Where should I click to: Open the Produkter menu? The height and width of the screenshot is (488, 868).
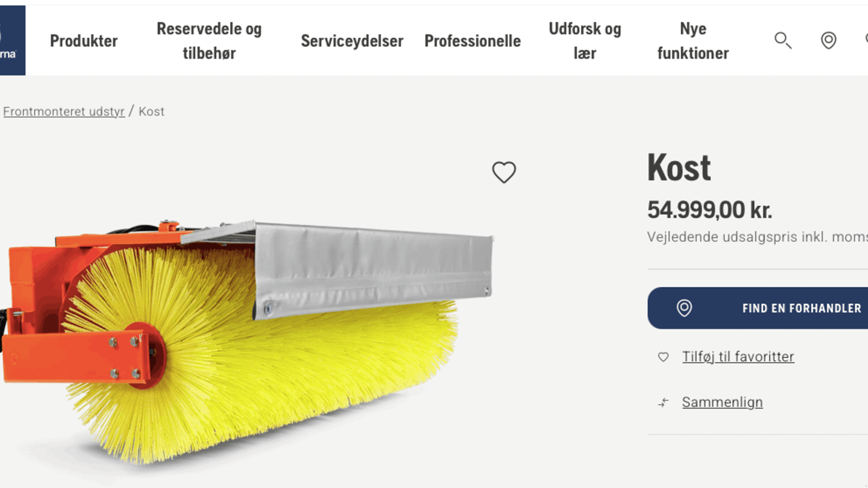click(x=84, y=41)
